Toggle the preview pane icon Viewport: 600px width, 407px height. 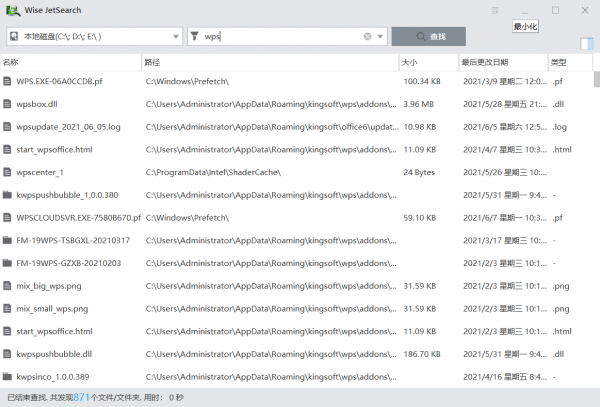pos(587,44)
